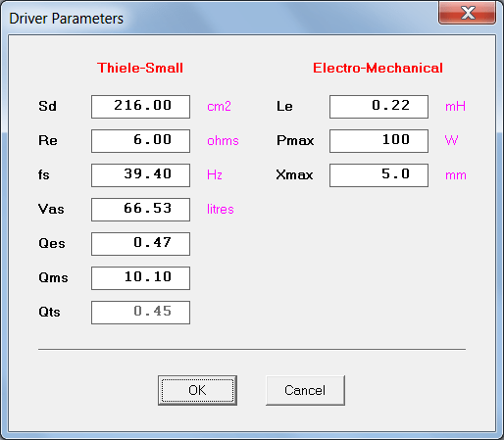
Task: Click the Hz unit text
Action: click(x=215, y=174)
